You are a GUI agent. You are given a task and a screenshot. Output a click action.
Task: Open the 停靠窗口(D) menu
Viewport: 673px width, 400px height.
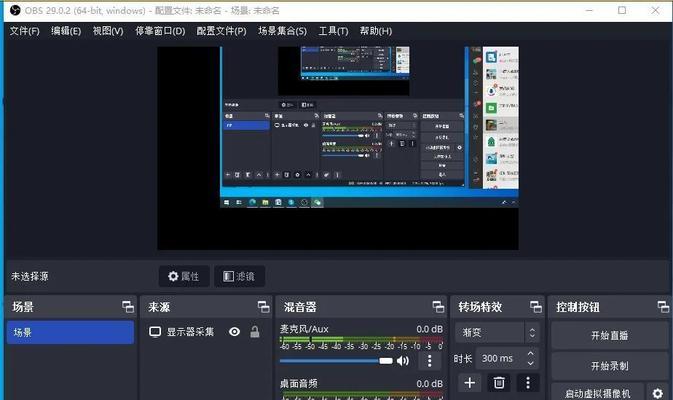160,31
